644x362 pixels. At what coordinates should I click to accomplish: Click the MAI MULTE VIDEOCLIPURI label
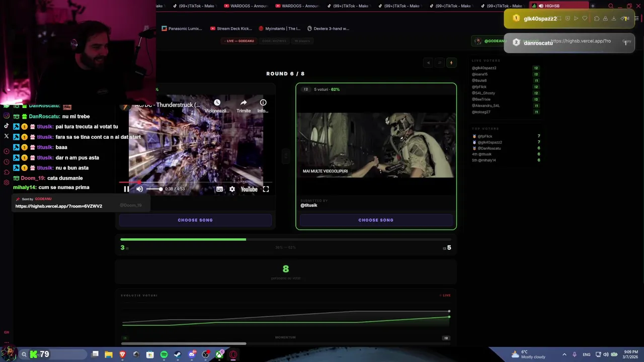[325, 171]
